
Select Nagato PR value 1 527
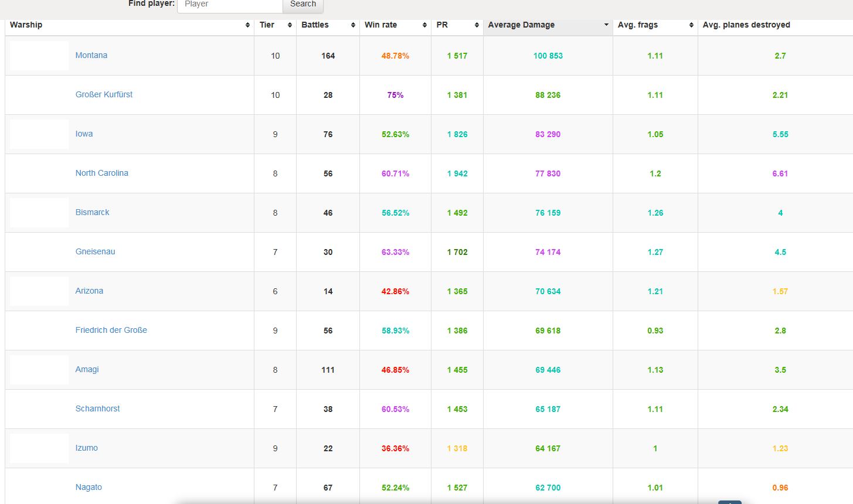click(457, 488)
